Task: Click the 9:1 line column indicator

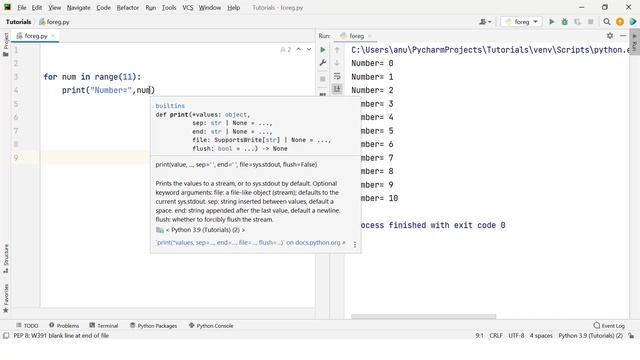Action: [x=479, y=336]
